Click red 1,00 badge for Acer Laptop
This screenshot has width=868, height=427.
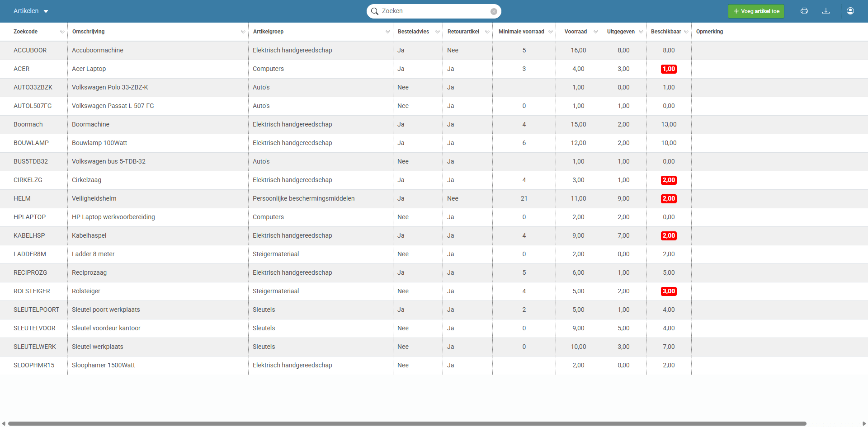[669, 69]
